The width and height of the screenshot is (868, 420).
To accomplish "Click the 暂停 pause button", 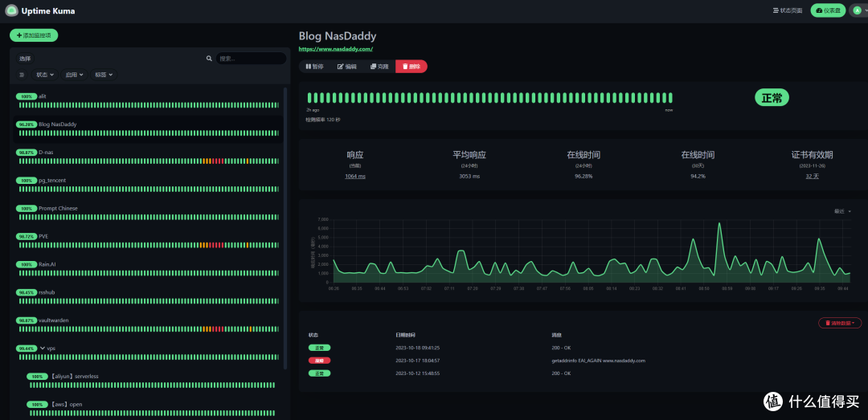I will [x=315, y=67].
